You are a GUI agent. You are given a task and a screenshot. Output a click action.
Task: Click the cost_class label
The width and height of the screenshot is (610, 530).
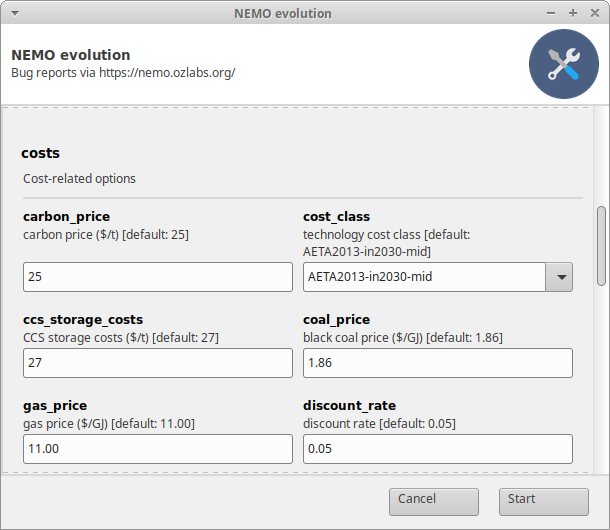[x=336, y=216]
